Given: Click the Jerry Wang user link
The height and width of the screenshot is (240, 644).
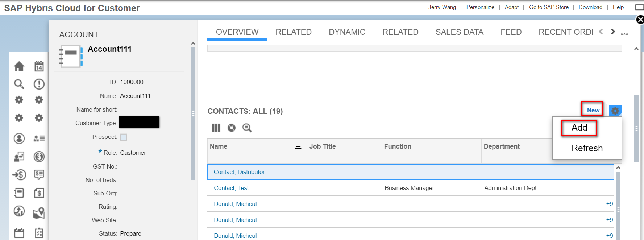Looking at the screenshot, I should (442, 7).
